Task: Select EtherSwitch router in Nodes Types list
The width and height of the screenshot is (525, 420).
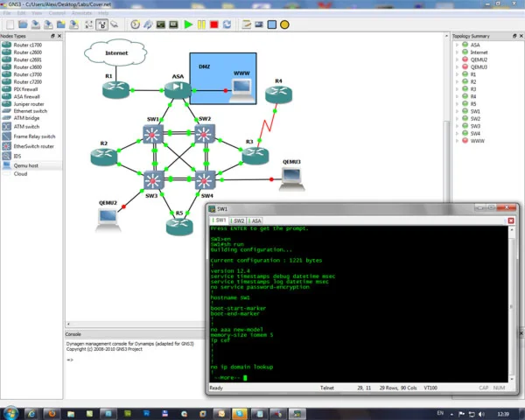Action: 35,145
